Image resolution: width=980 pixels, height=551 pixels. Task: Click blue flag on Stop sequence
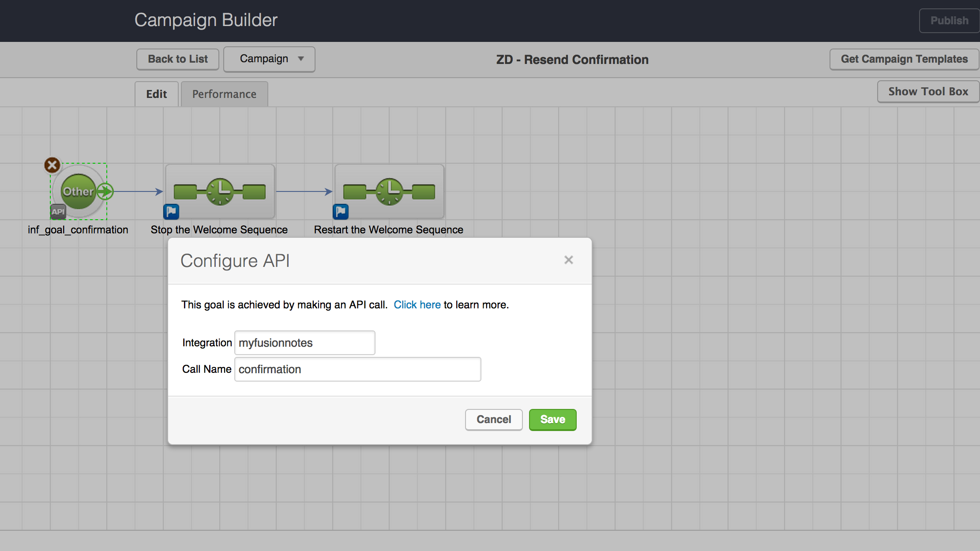[171, 212]
